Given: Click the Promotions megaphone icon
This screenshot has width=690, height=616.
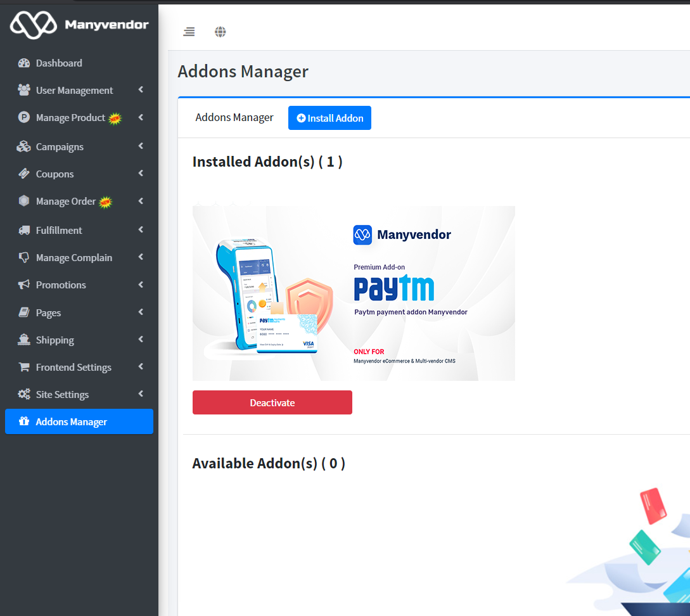Looking at the screenshot, I should [24, 285].
